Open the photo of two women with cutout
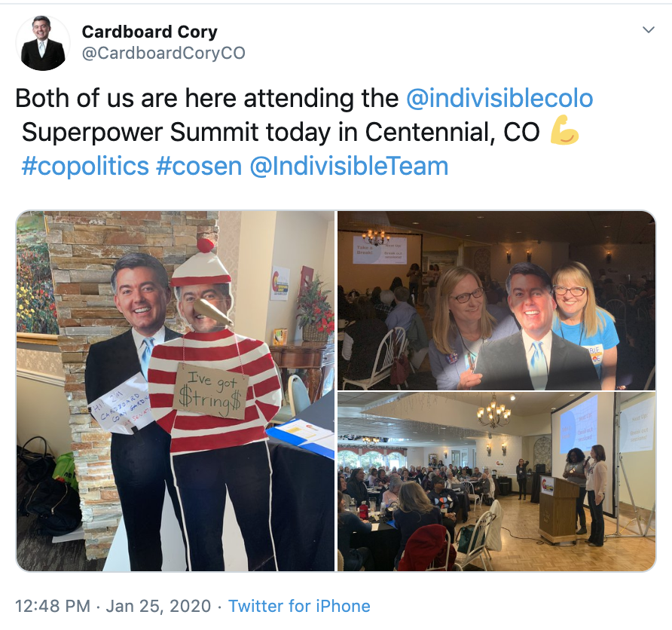The image size is (672, 630). [496, 301]
